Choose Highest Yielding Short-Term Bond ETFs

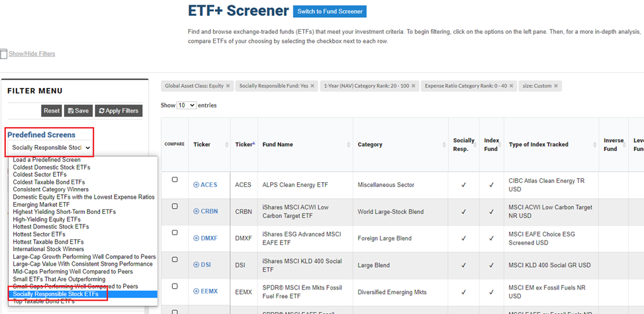click(x=83, y=212)
